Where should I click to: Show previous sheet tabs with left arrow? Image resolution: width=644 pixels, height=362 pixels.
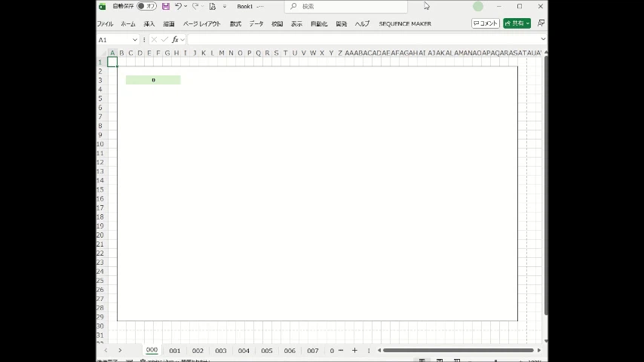point(106,351)
